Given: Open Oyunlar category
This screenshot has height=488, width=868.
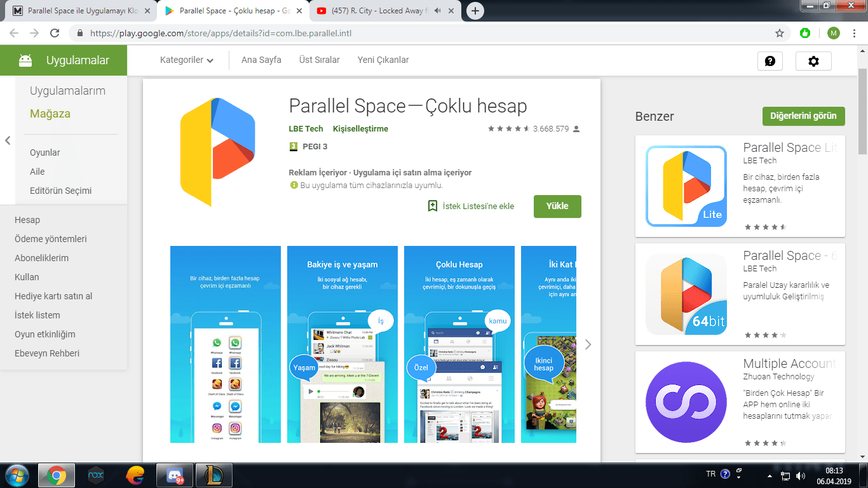Looking at the screenshot, I should click(x=45, y=152).
